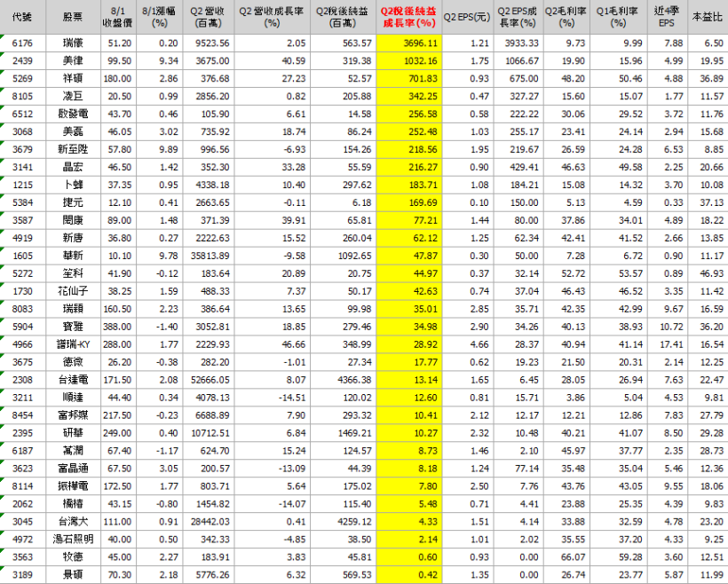Click net profit cell 4259.12
Image resolution: width=728 pixels, height=584 pixels.
343,521
